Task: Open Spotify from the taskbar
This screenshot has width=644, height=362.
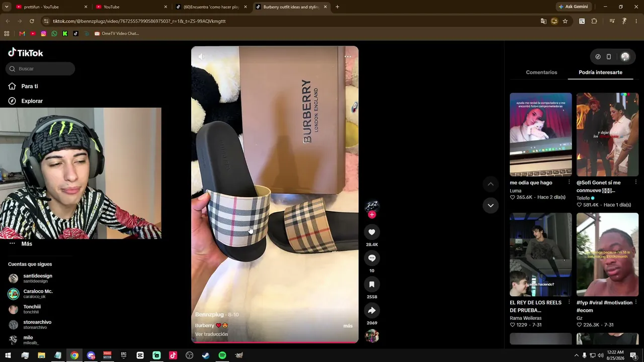Action: (222, 355)
